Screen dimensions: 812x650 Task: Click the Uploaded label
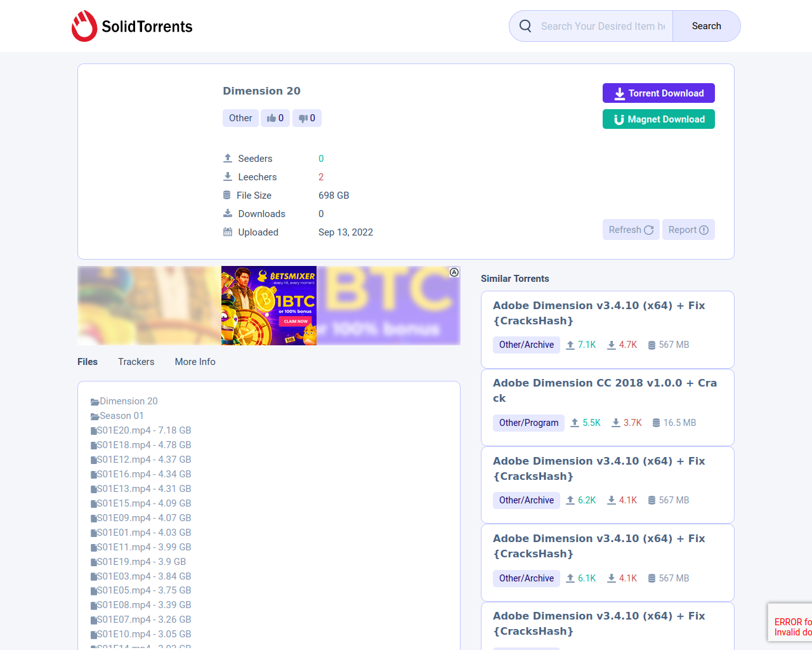pyautogui.click(x=258, y=232)
